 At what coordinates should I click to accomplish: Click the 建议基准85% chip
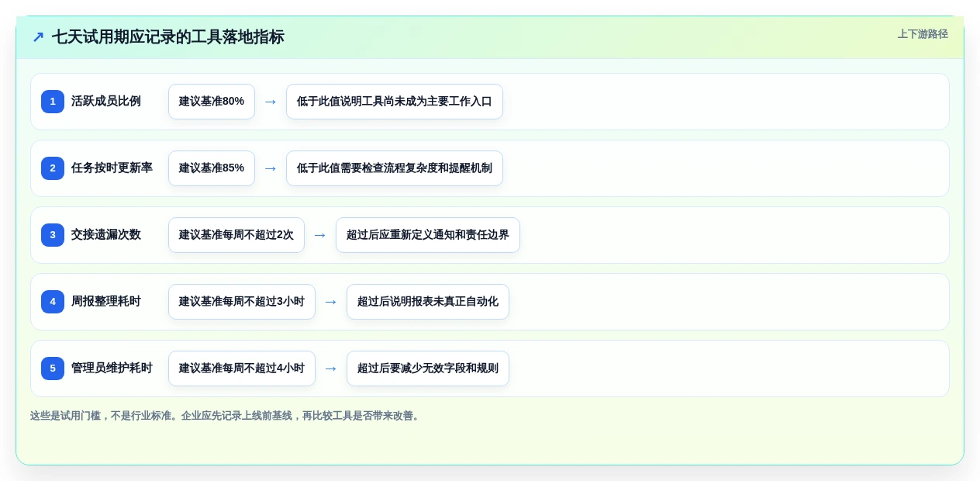[212, 168]
